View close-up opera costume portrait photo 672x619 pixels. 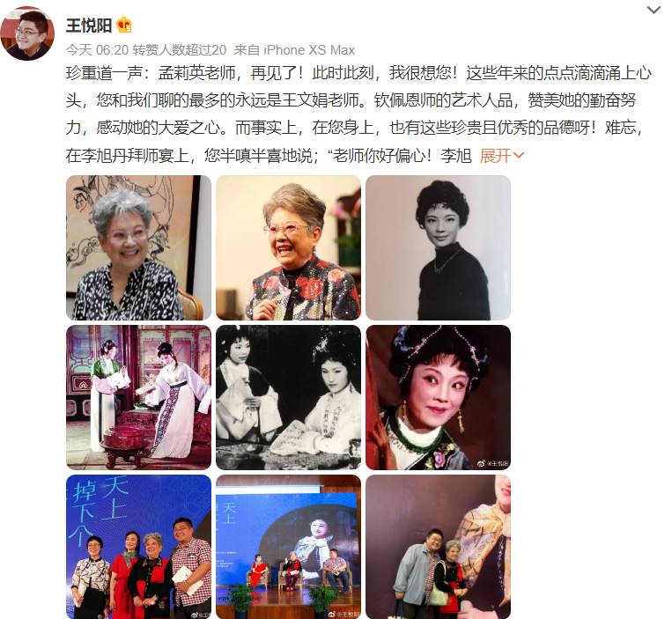[x=438, y=397]
